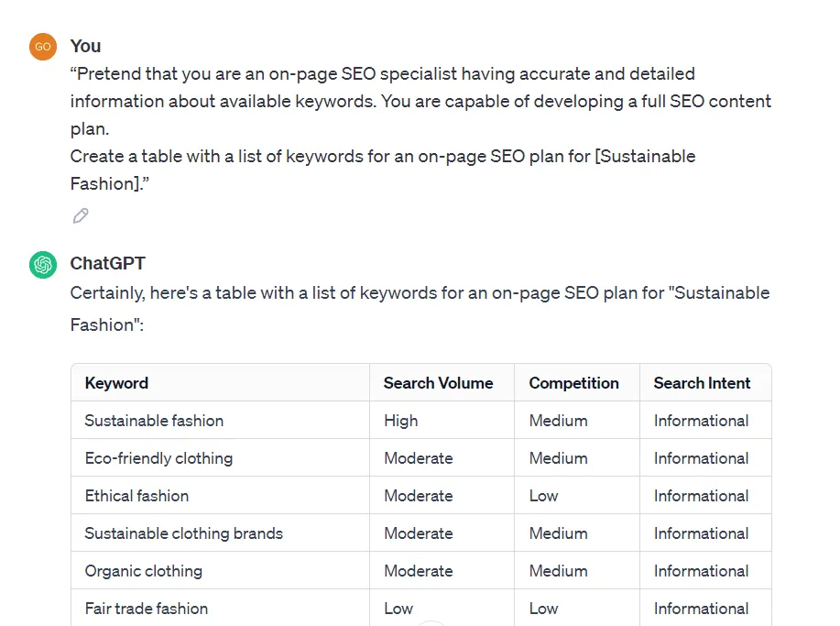Click the ChatGPT sender label
This screenshot has height=626, width=840.
(x=107, y=264)
